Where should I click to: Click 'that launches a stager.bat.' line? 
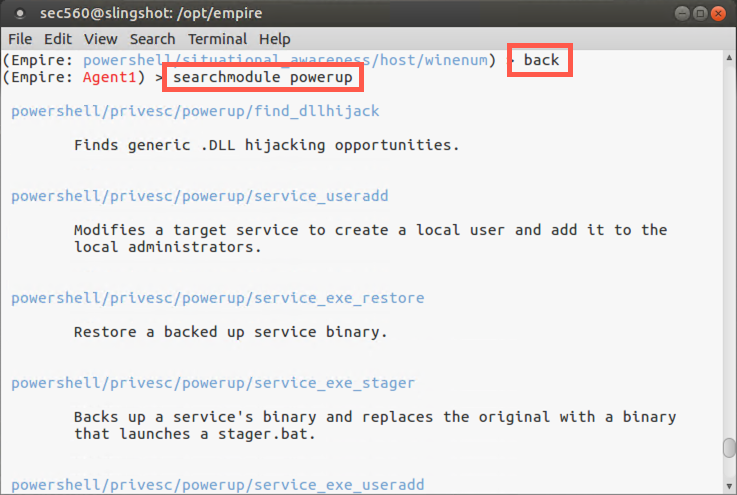click(195, 434)
